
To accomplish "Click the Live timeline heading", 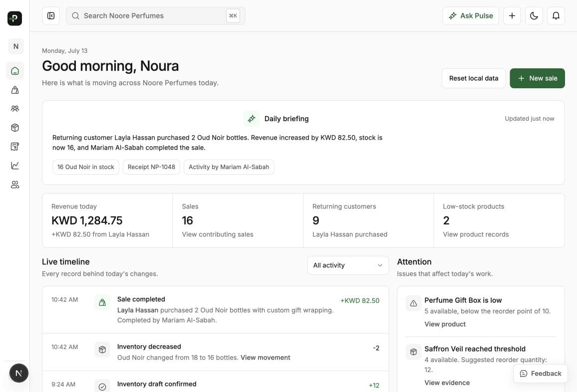I will 66,262.
